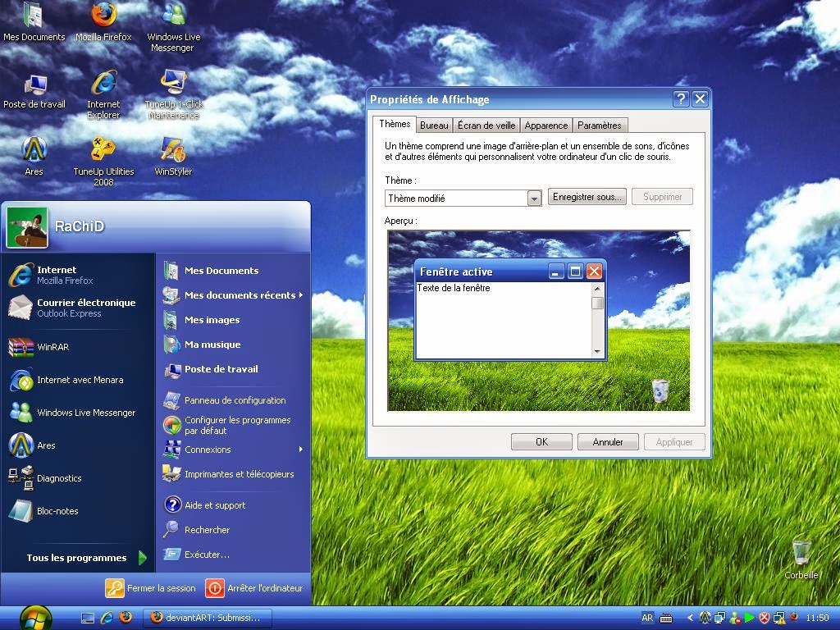Open the Thème dropdown list

click(534, 199)
